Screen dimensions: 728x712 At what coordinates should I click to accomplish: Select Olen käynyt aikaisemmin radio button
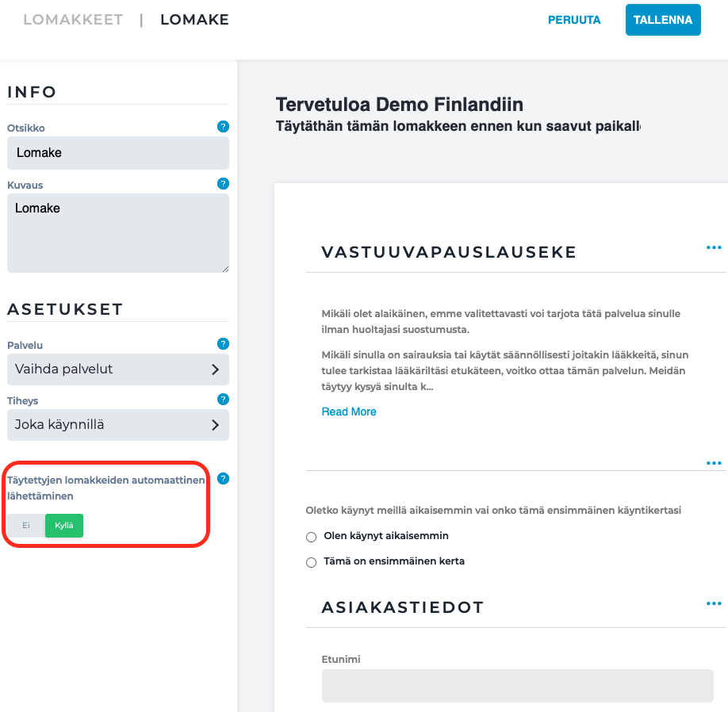pyautogui.click(x=311, y=537)
